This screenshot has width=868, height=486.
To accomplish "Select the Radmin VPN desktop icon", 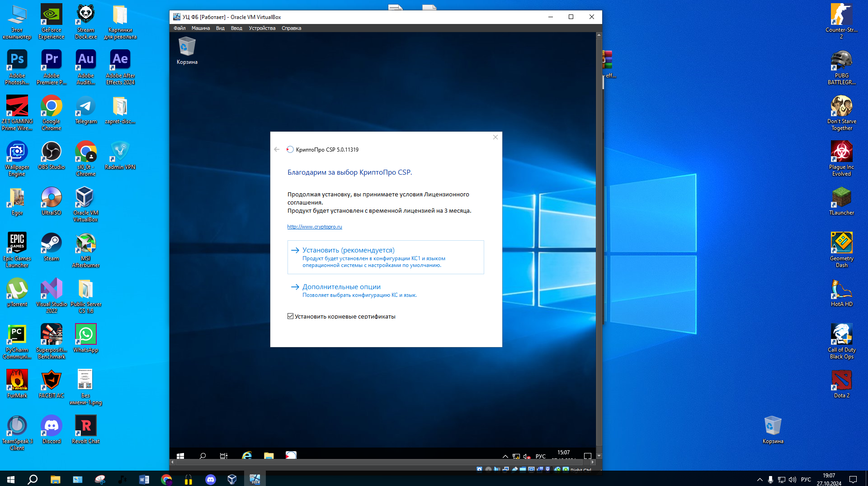I will click(x=120, y=155).
